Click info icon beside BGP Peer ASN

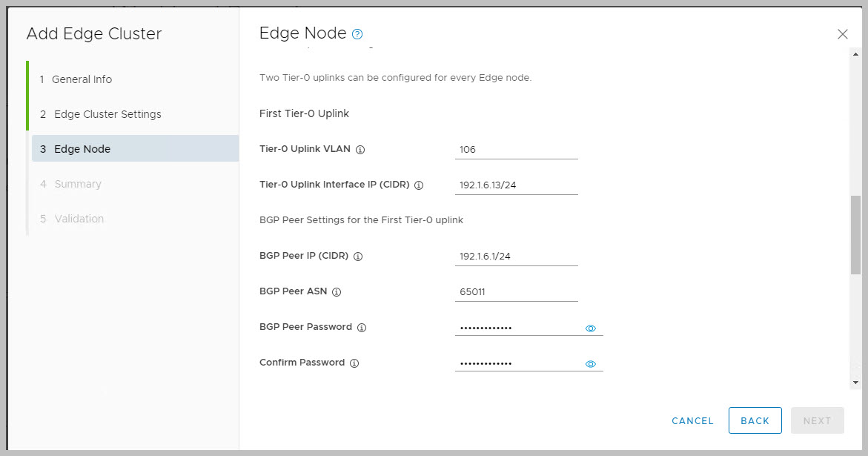coord(336,292)
